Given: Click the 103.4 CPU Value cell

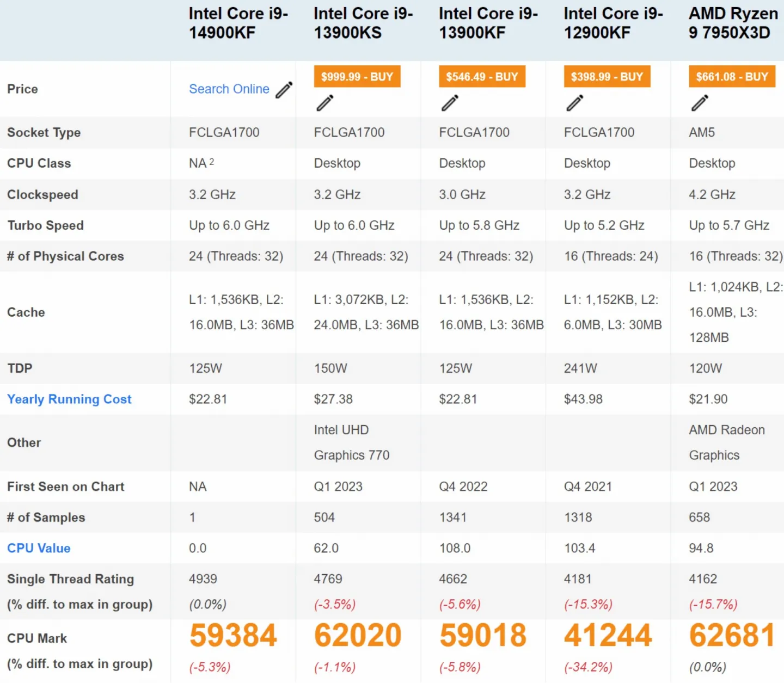Looking at the screenshot, I should click(x=580, y=548).
